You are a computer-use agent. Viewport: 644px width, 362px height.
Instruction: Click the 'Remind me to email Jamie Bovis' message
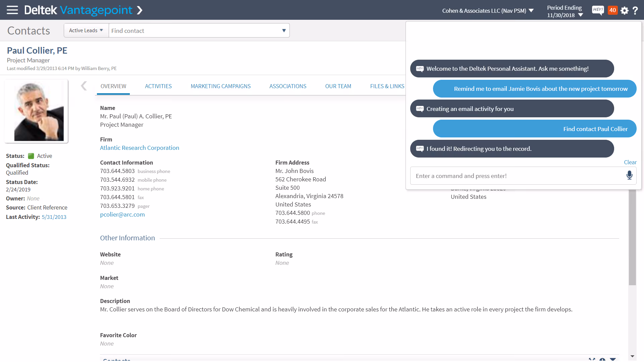(x=535, y=89)
